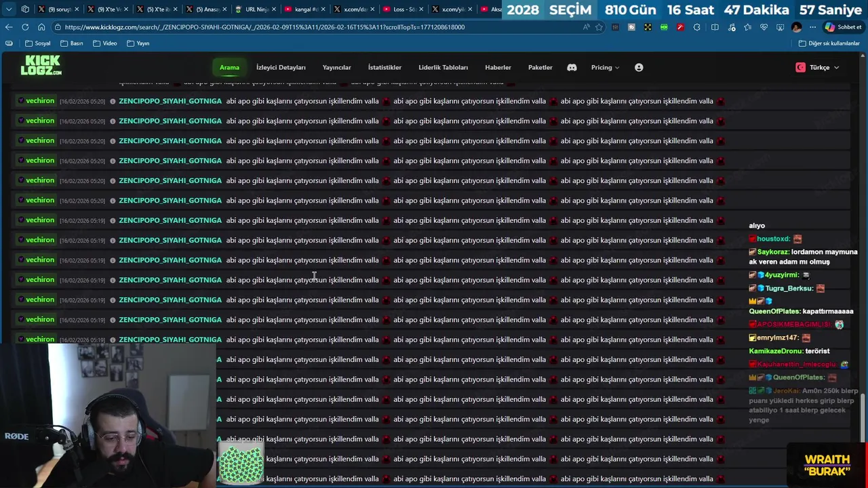Image resolution: width=868 pixels, height=488 pixels.
Task: Go back with the browser back arrow
Action: (9, 27)
